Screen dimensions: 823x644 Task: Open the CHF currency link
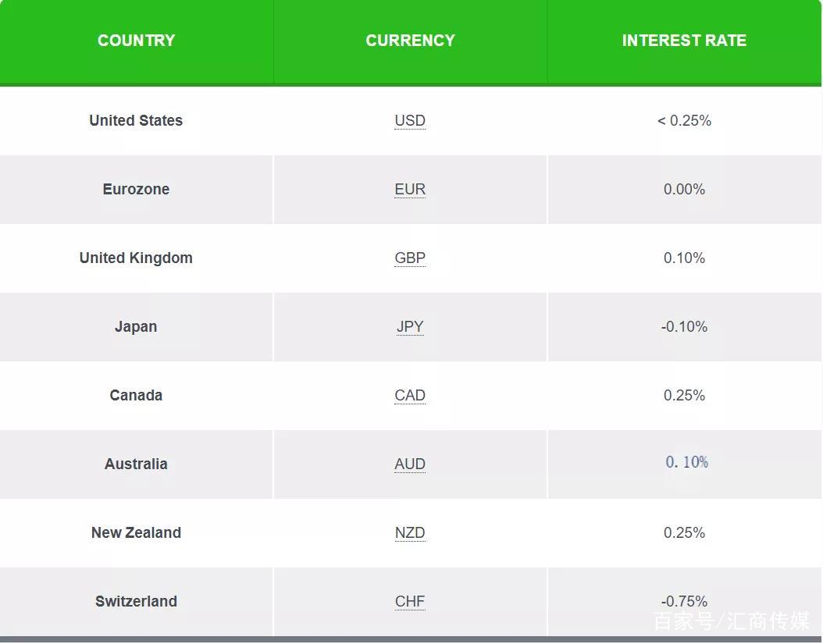tap(410, 602)
